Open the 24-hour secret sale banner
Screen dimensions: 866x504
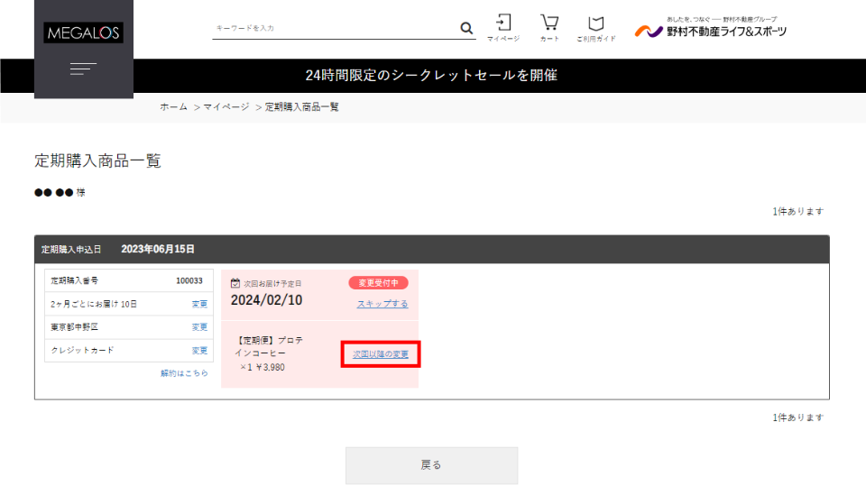[431, 76]
